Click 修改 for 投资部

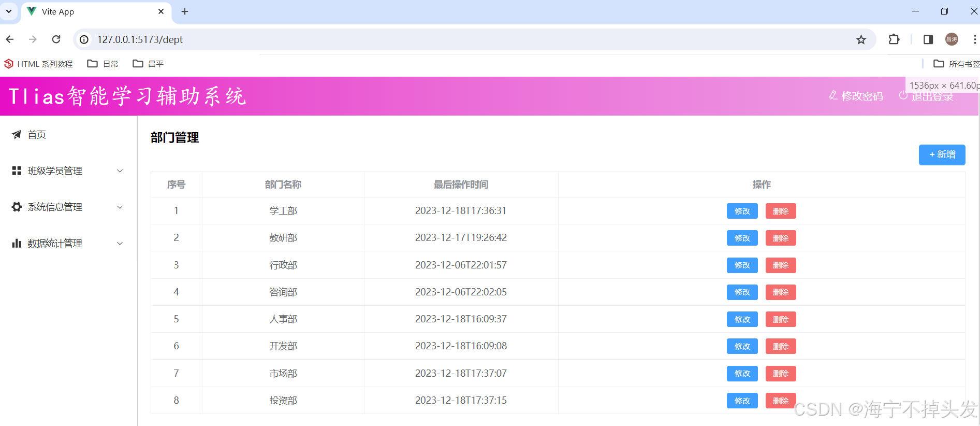[742, 401]
